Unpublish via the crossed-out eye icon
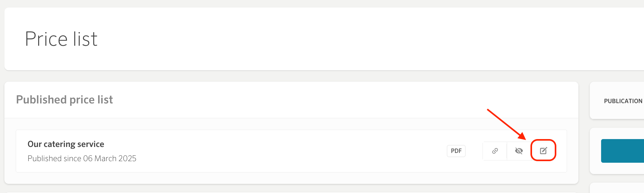The width and height of the screenshot is (644, 193). (519, 151)
